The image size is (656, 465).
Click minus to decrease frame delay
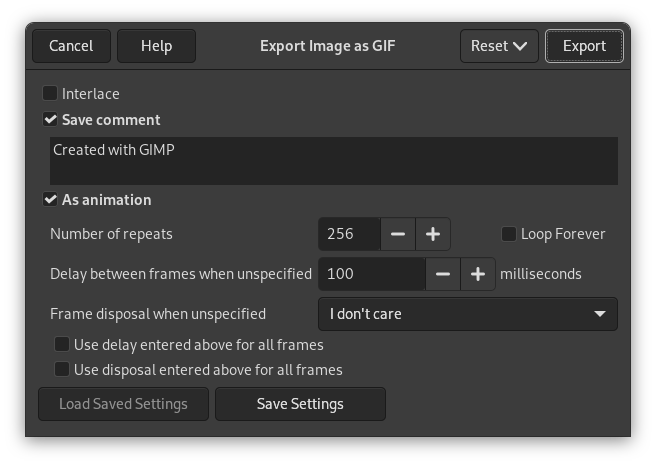point(443,274)
